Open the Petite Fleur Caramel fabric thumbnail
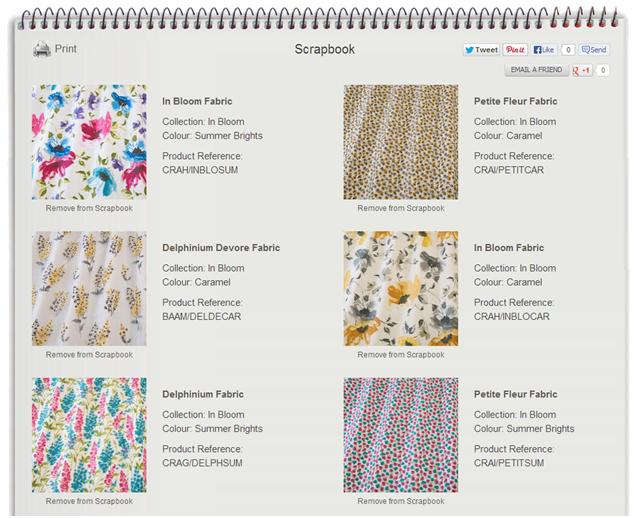 coord(401,142)
